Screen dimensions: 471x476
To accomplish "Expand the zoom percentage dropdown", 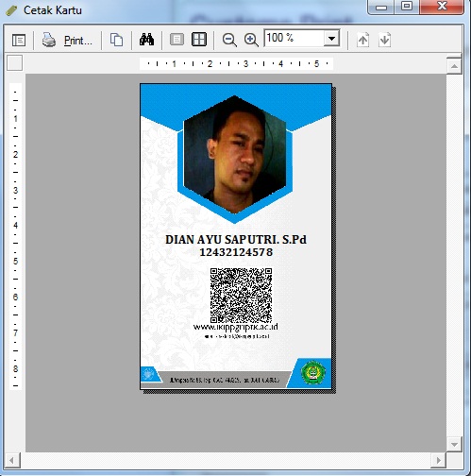I will click(x=331, y=39).
